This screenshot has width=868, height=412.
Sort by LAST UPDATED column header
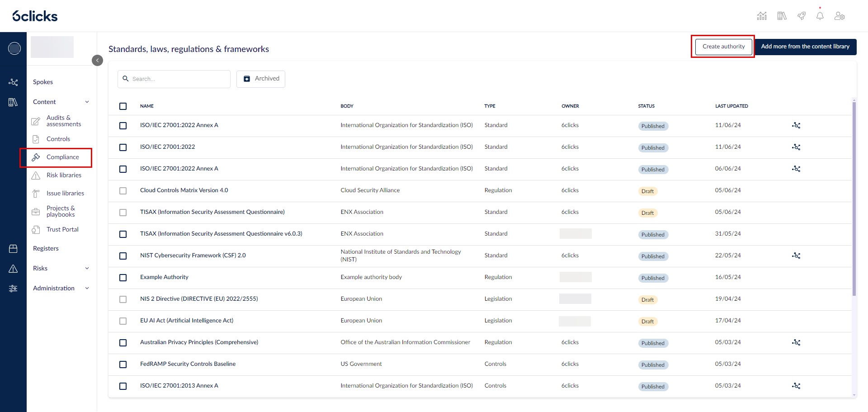[x=731, y=106]
